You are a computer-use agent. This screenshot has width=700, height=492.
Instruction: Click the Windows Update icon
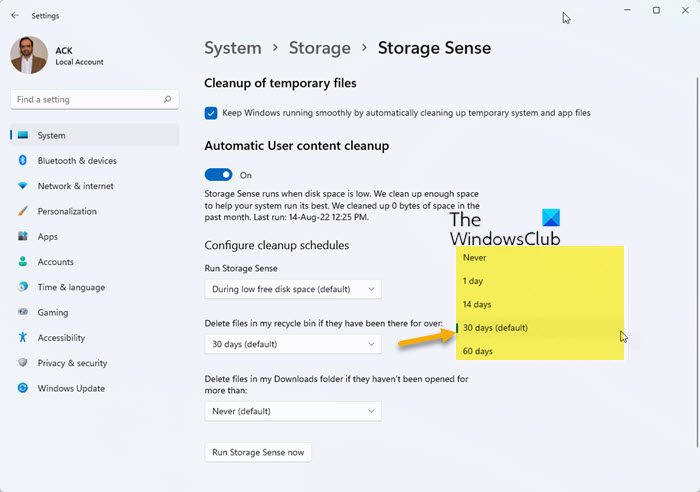[x=22, y=388]
